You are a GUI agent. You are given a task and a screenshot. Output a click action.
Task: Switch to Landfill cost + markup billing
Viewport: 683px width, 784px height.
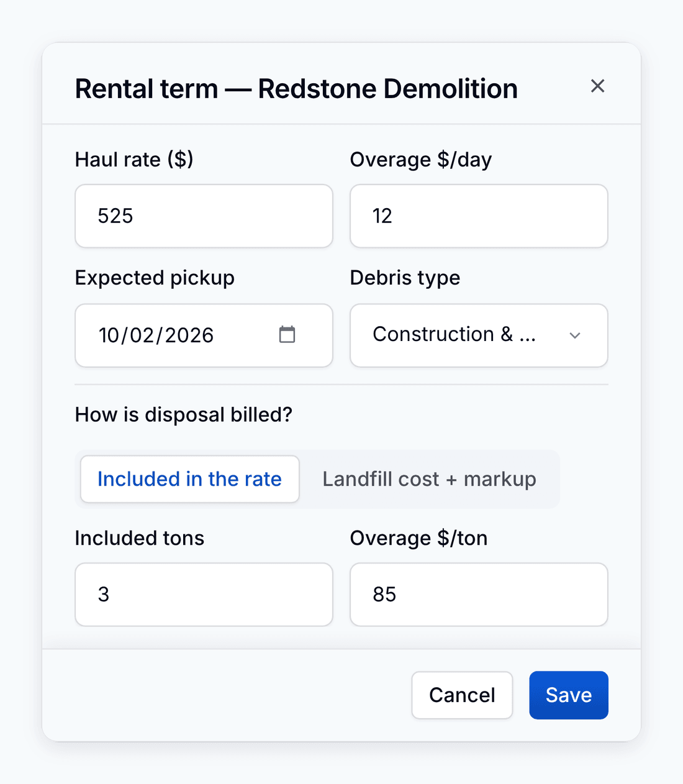[x=429, y=479]
